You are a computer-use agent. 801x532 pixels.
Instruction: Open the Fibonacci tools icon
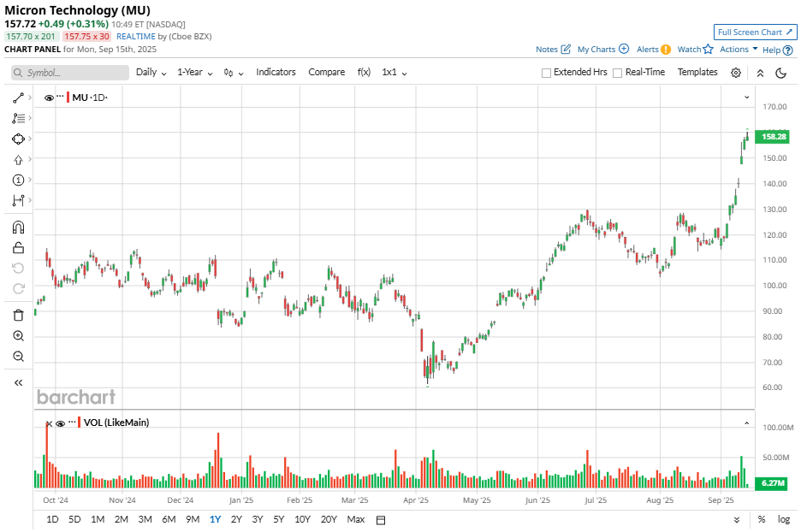pos(18,118)
